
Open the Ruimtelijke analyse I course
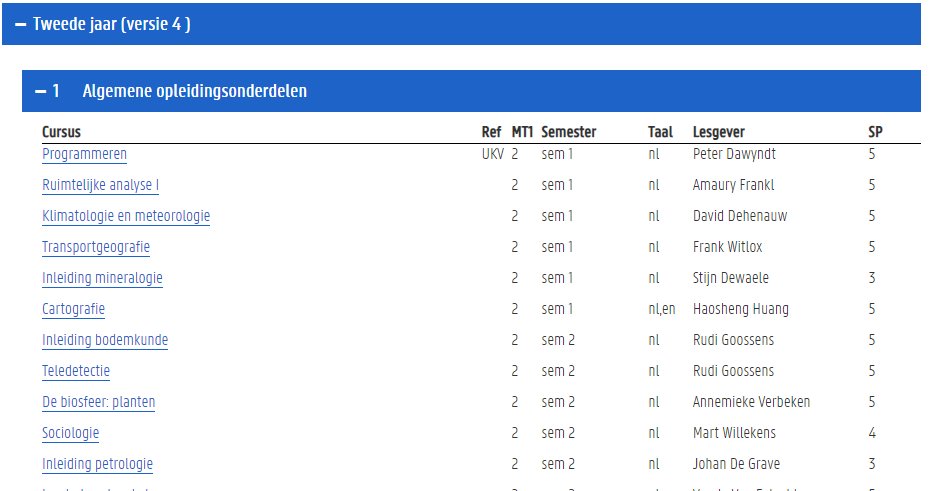[100, 186]
